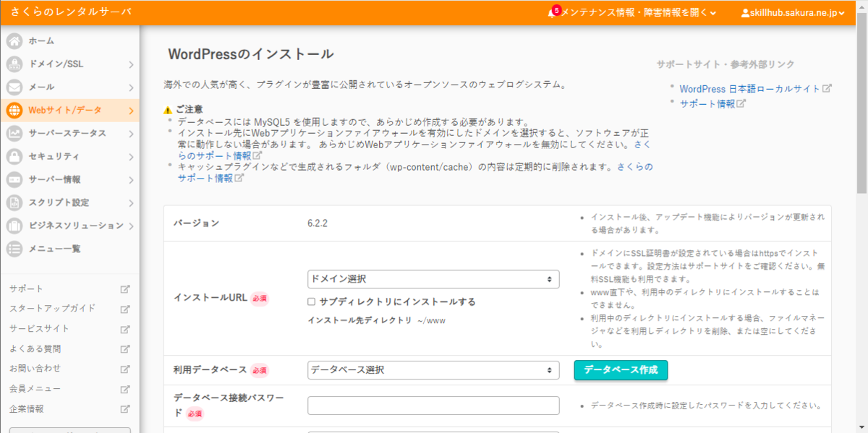Open WordPress 日本語ローカルサイト link

point(750,89)
